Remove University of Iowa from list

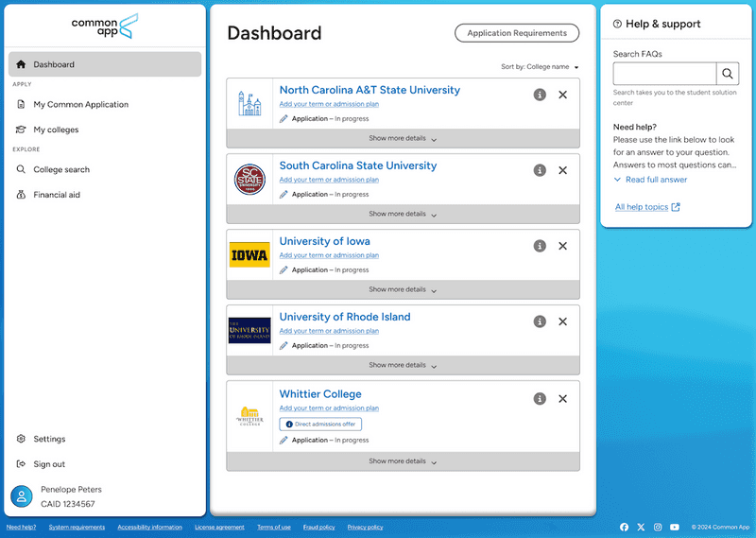[x=562, y=246]
